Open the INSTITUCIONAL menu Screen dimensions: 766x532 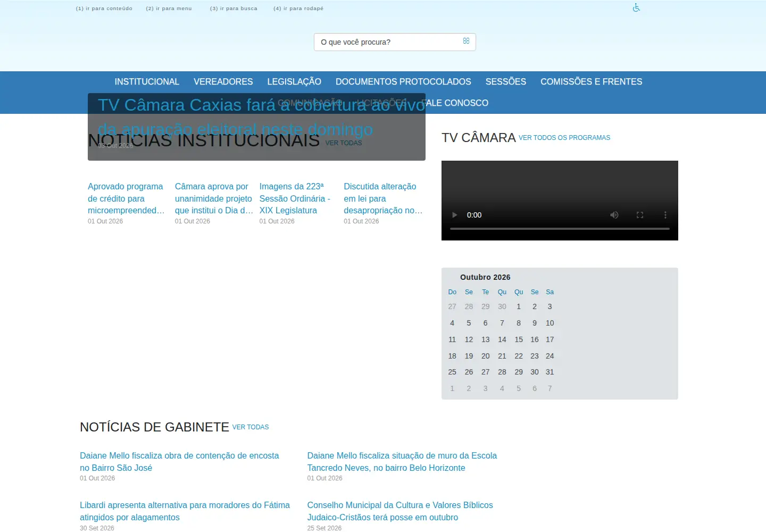[147, 81]
